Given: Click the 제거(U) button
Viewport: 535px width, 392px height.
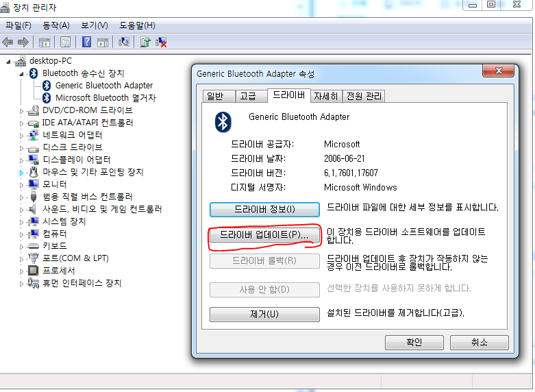Looking at the screenshot, I should 264,314.
